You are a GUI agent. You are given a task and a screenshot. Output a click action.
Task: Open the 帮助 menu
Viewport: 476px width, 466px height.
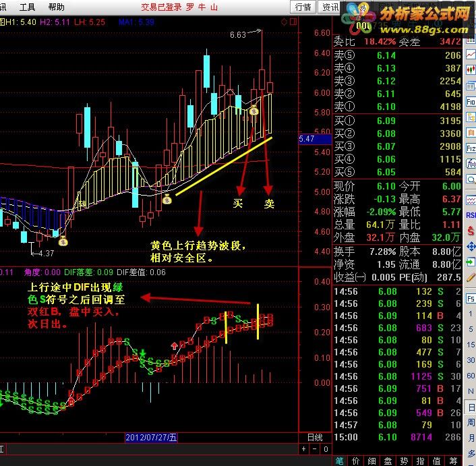click(56, 7)
